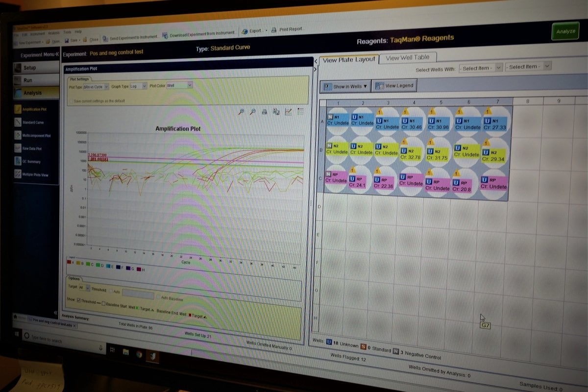Click the Close experiment toolbar icon
This screenshot has width=588, height=392.
pos(85,39)
